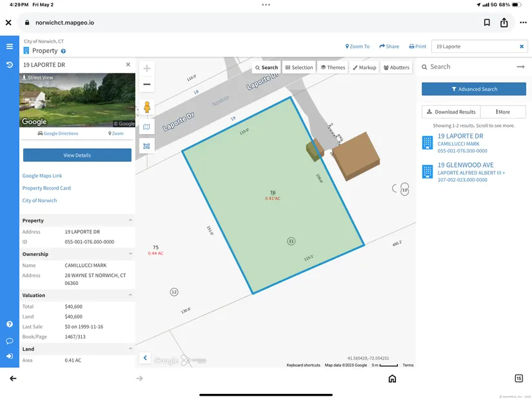Zoom in the map with the plus button
This screenshot has width=532, height=399.
point(147,69)
